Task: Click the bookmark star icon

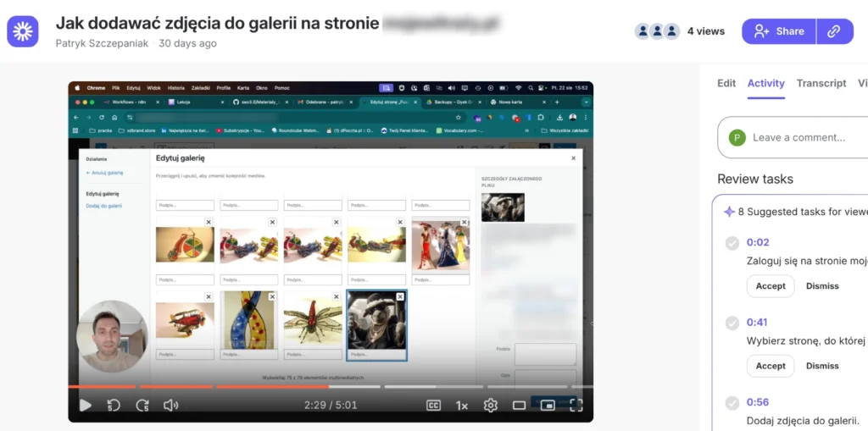Action: (x=459, y=118)
